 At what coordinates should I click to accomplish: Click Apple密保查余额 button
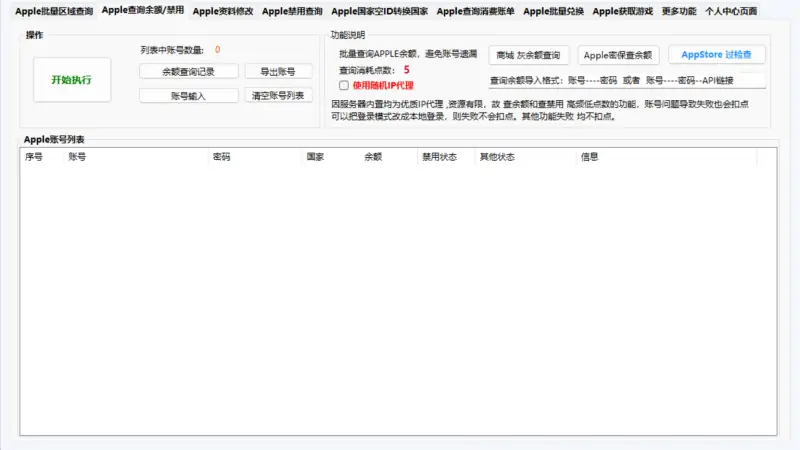[618, 55]
